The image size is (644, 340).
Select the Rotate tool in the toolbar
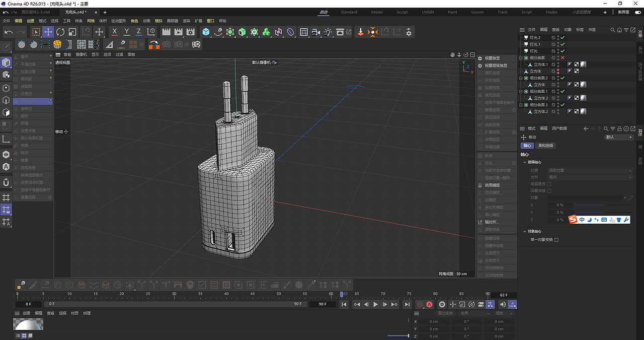[x=60, y=32]
